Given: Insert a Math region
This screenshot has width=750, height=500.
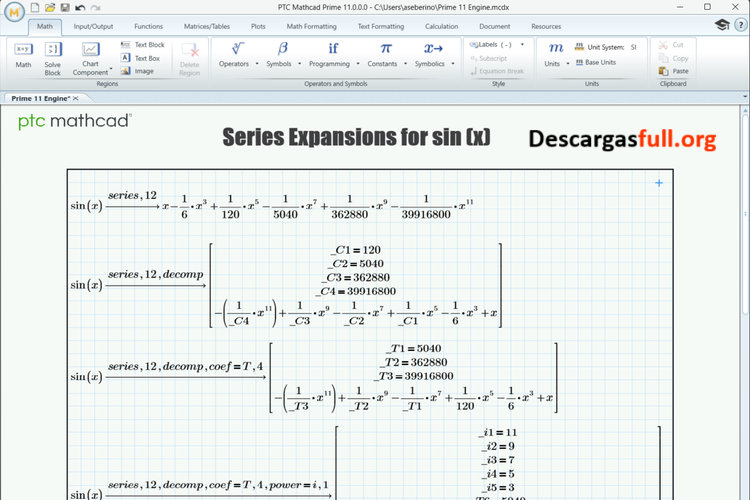Looking at the screenshot, I should 23,55.
